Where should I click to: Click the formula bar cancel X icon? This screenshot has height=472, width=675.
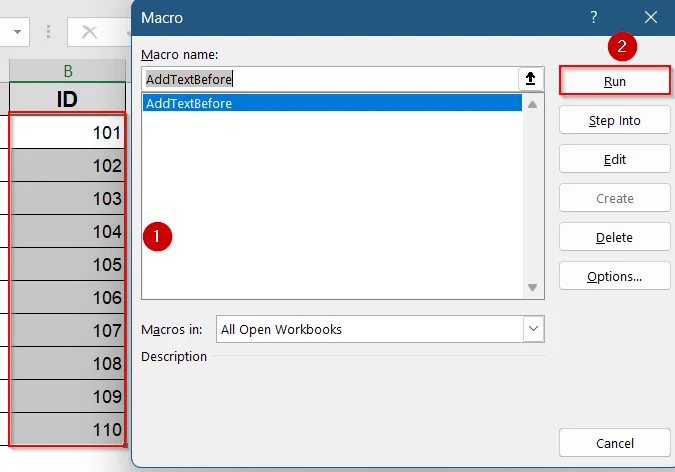click(x=89, y=32)
